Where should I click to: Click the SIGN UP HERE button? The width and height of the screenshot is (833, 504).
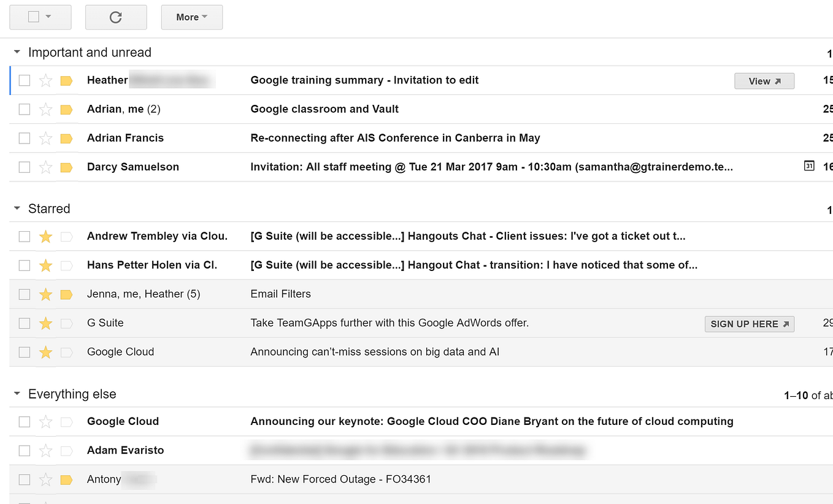[x=750, y=324]
